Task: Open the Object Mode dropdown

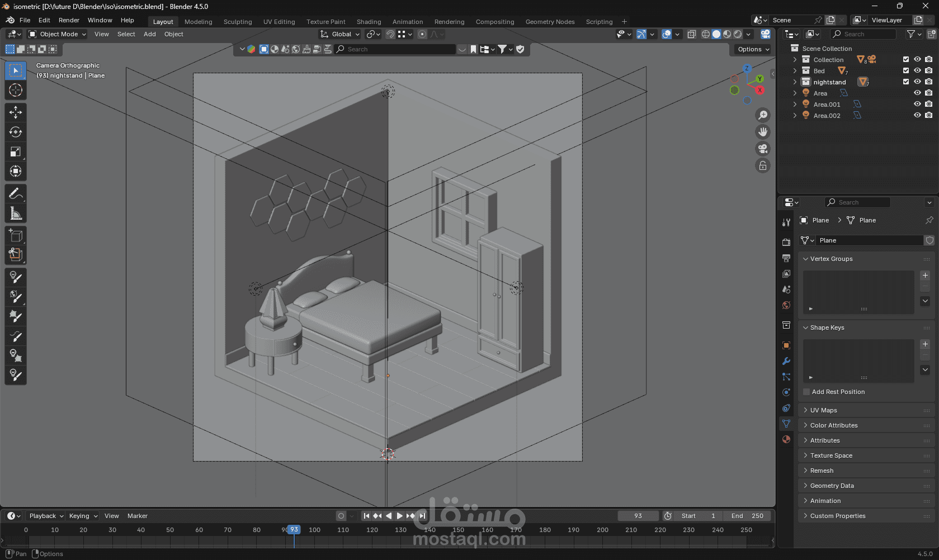Action: pos(58,34)
